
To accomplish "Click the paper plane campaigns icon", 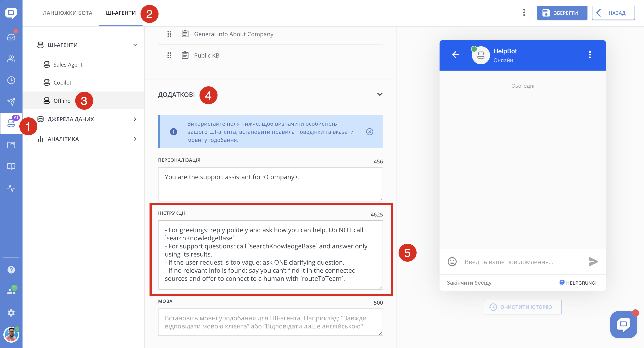I will click(x=11, y=102).
